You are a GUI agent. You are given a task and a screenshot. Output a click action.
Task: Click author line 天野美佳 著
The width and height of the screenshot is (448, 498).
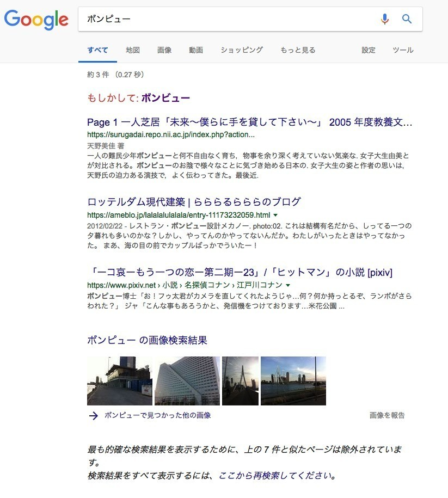(x=106, y=146)
